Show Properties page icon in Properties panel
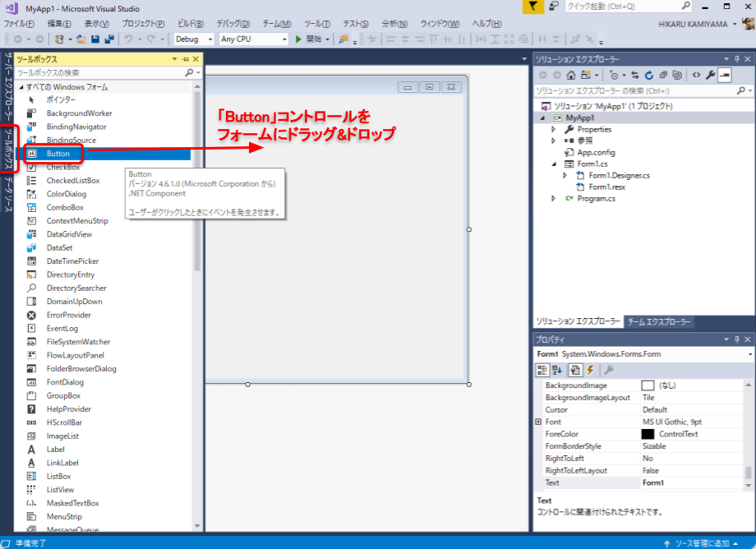Viewport: 756px width, 549px height. tap(574, 370)
